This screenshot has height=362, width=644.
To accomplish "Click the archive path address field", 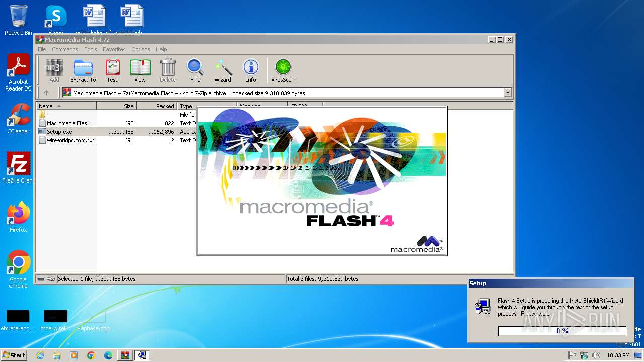I will [283, 93].
